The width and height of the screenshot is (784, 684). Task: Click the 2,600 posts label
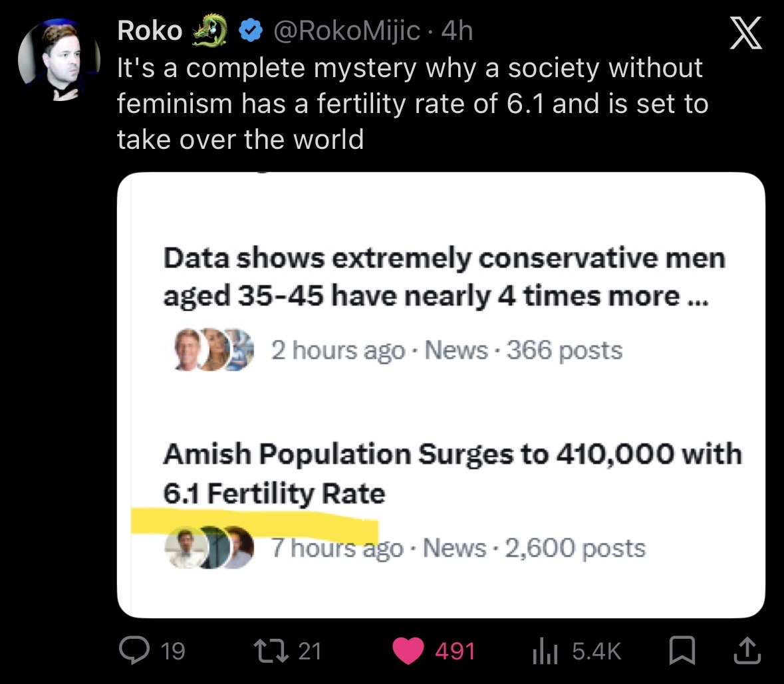point(575,548)
